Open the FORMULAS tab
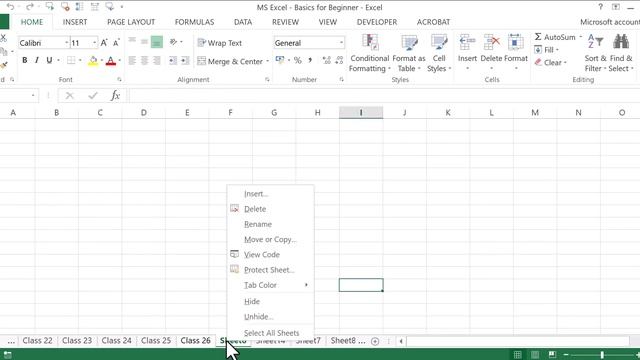The width and height of the screenshot is (640, 360). (194, 22)
